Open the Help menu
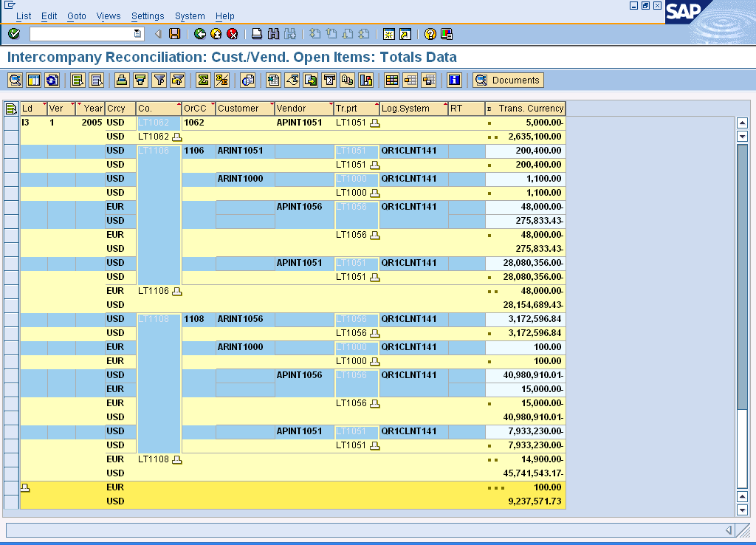Screen dimensions: 756x545 224,16
